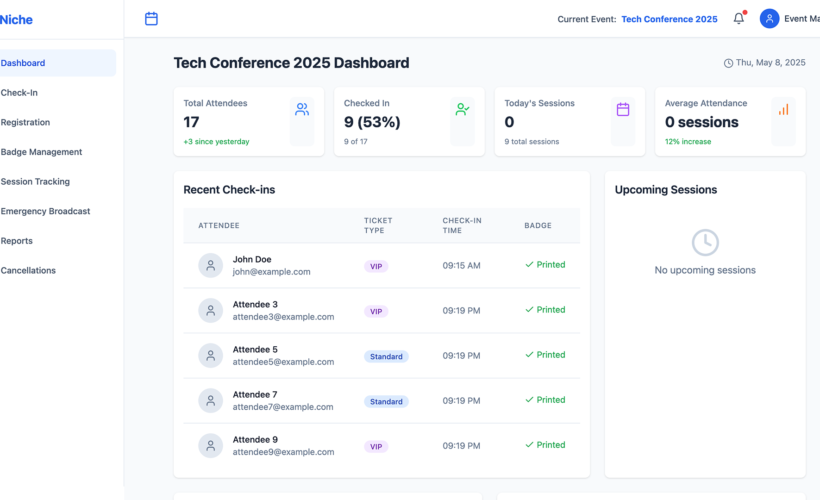Click the Total Attendees people icon

pos(302,110)
